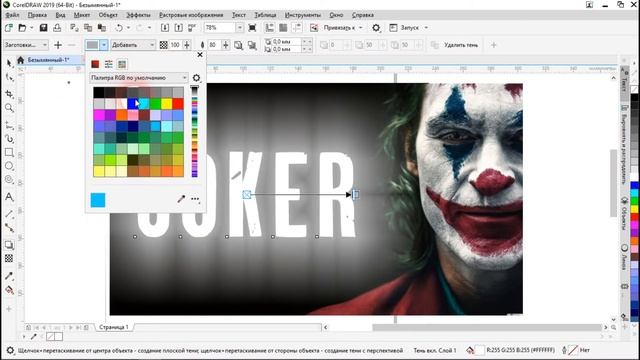Expand 'Привязать к' snap dropdown
The height and width of the screenshot is (360, 640).
coord(360,28)
